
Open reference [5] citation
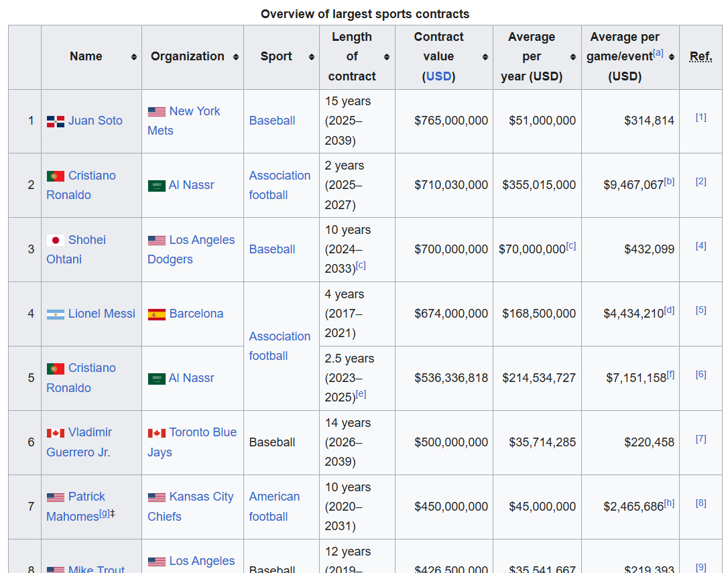tap(701, 310)
